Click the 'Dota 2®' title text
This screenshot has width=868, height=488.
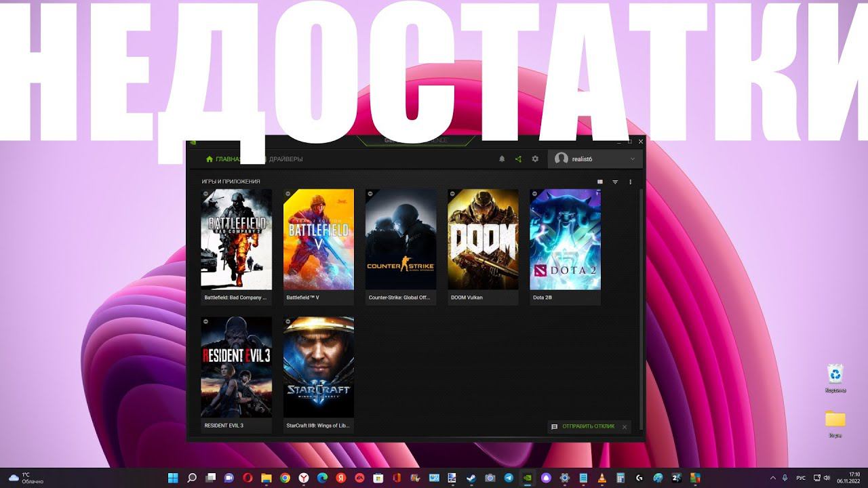(542, 298)
